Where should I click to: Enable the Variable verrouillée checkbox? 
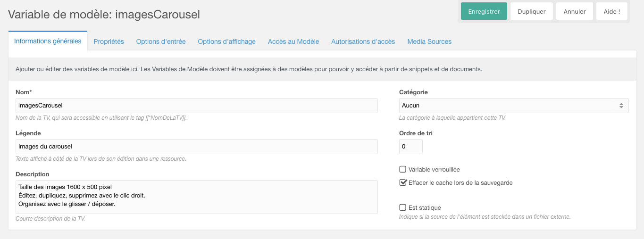click(402, 169)
